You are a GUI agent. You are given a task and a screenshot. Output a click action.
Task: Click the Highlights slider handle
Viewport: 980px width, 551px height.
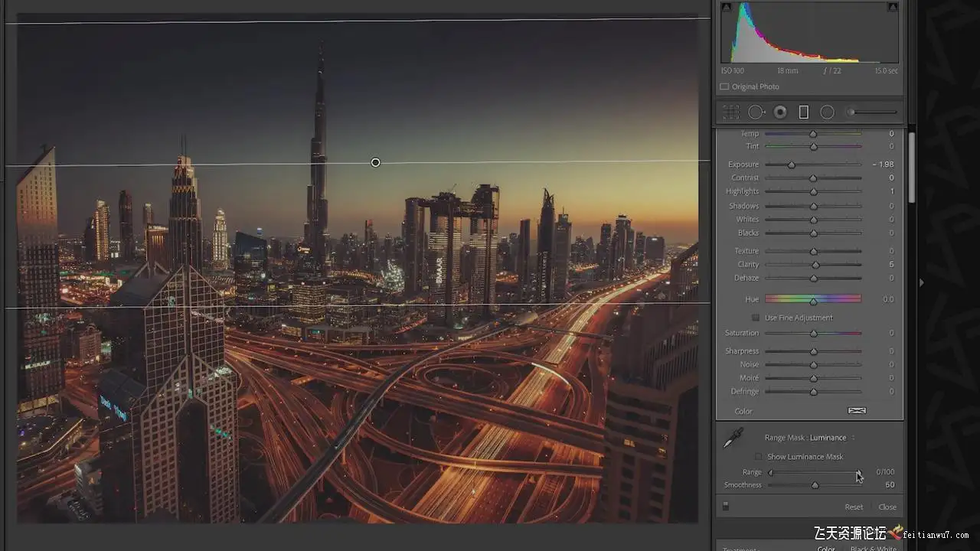coord(814,191)
